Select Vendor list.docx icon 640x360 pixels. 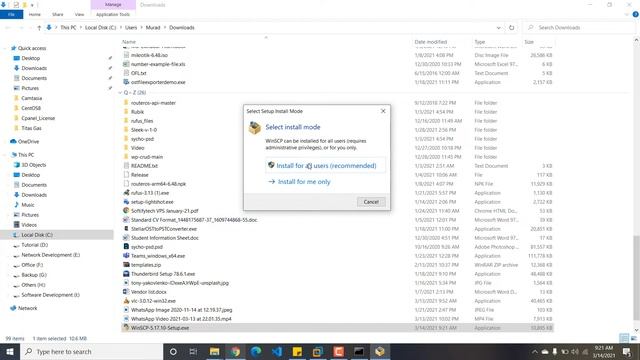coord(126,291)
